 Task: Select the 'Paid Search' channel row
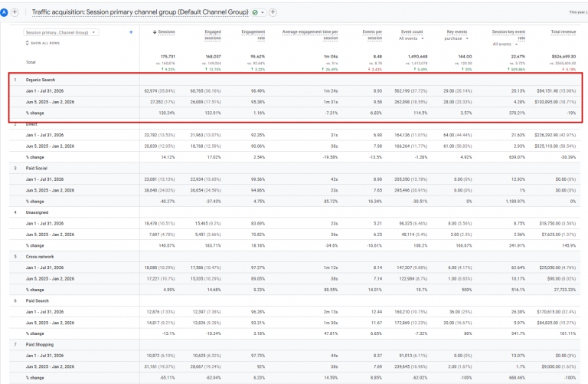pyautogui.click(x=37, y=300)
